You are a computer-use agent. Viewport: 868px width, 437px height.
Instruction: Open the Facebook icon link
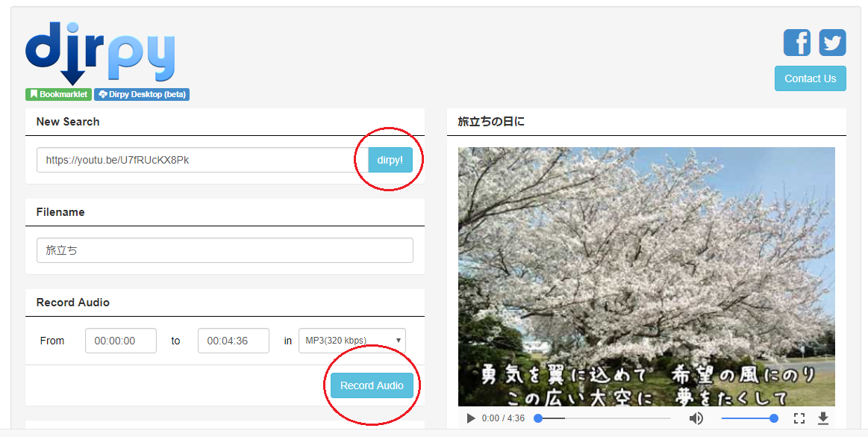click(796, 43)
